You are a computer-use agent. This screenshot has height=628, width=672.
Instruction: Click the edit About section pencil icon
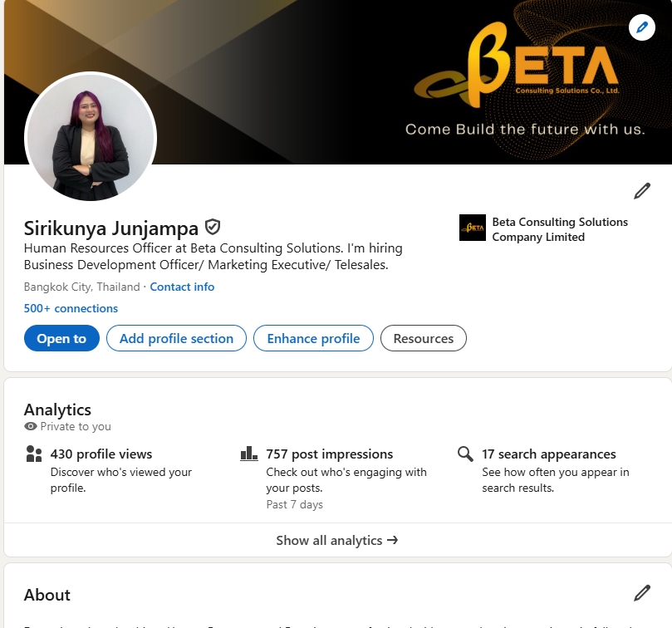point(641,593)
